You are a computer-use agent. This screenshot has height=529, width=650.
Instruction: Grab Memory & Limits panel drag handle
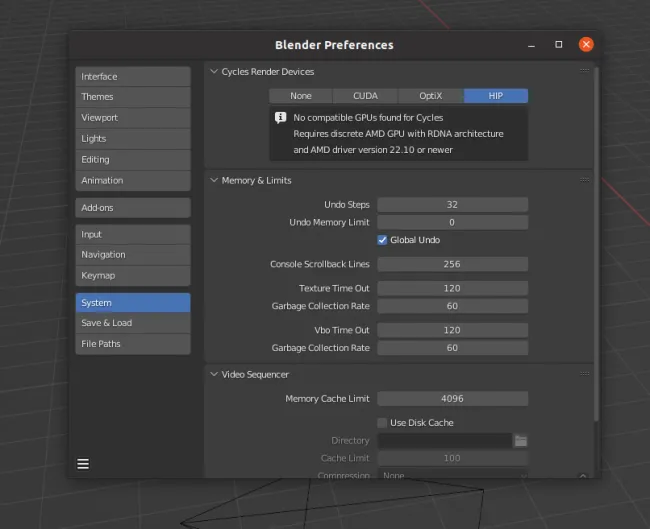pos(585,180)
